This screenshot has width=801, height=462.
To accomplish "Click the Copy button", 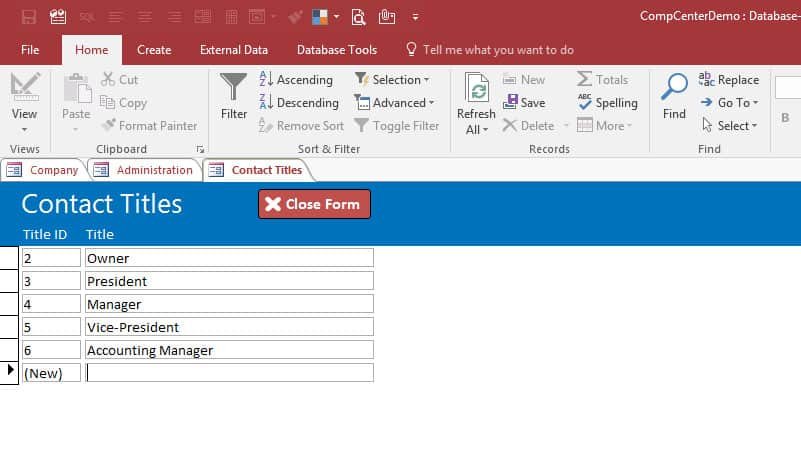I will click(x=123, y=103).
